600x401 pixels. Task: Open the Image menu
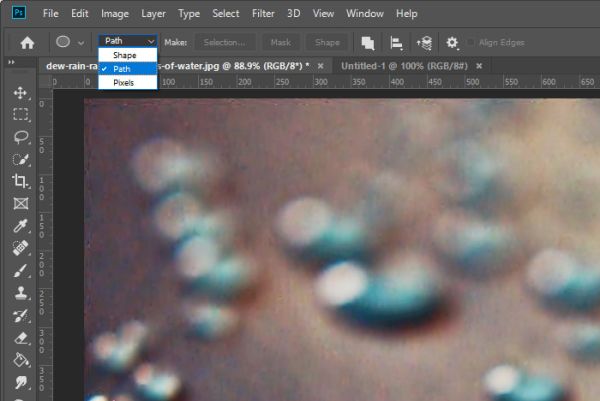115,14
